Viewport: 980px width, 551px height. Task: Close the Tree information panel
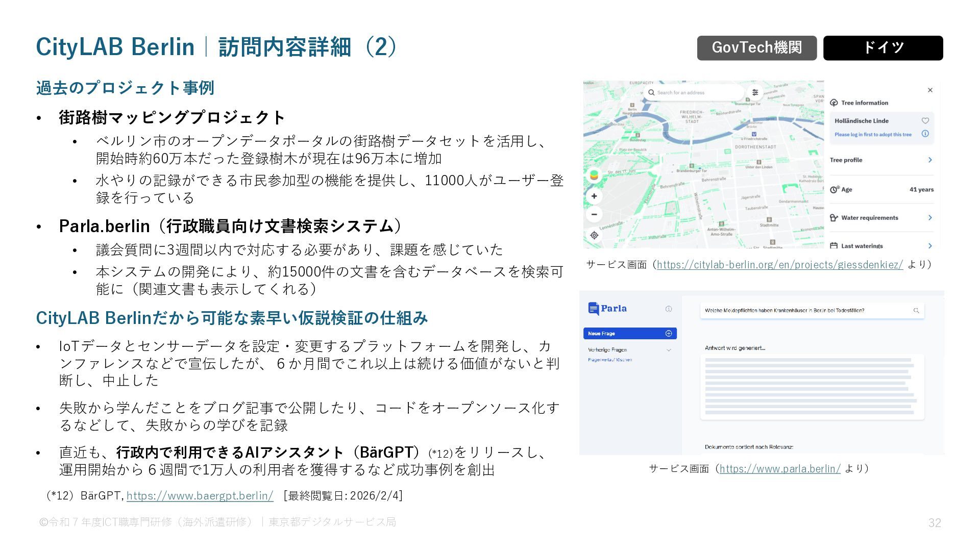[x=930, y=90]
